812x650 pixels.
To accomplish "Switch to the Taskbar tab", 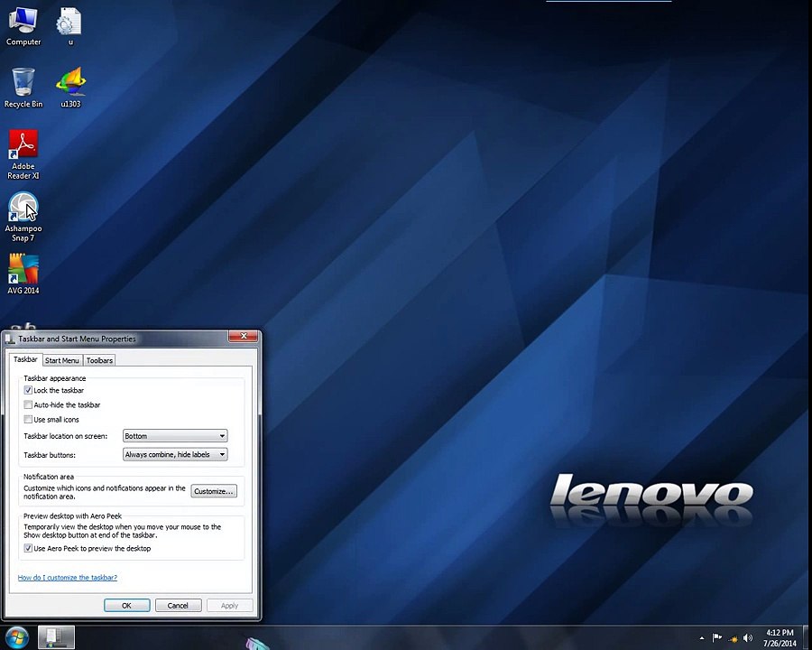I will 25,359.
